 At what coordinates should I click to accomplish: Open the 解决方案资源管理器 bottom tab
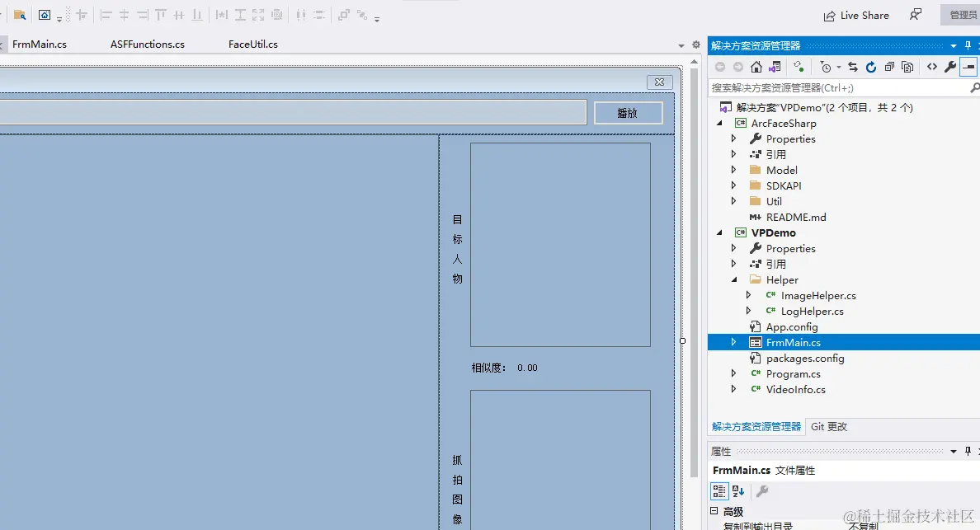(x=756, y=426)
